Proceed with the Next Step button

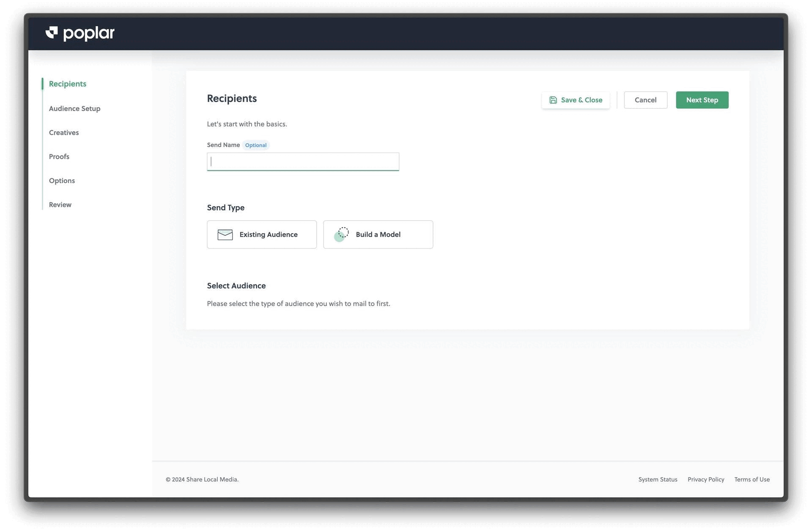point(702,100)
